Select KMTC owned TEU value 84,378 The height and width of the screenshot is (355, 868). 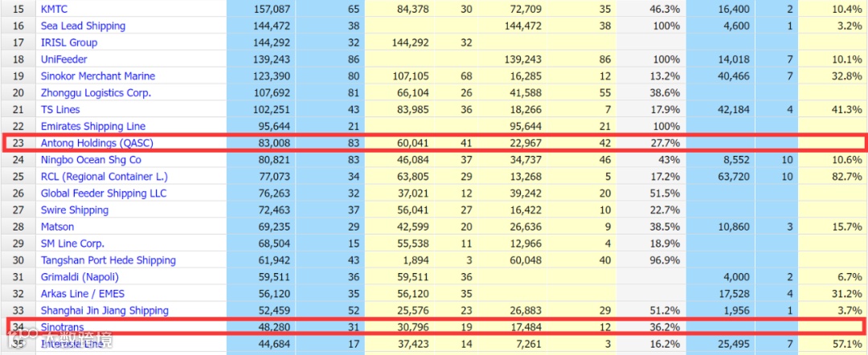(412, 9)
